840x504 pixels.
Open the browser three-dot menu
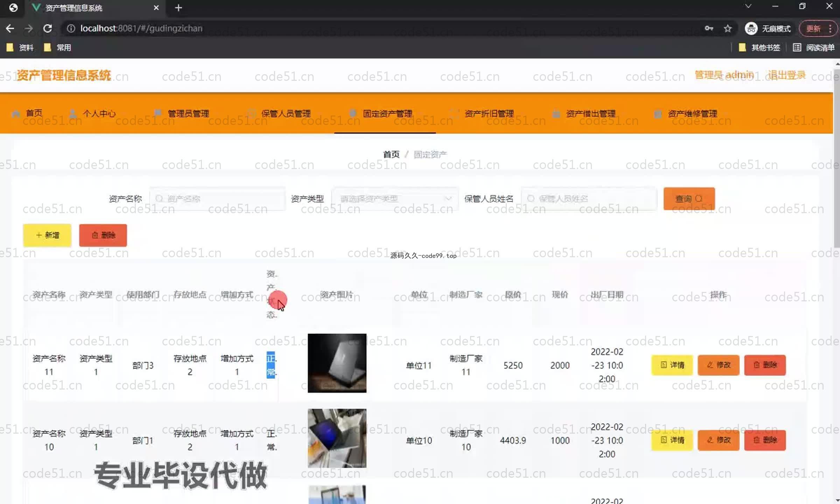pyautogui.click(x=830, y=28)
